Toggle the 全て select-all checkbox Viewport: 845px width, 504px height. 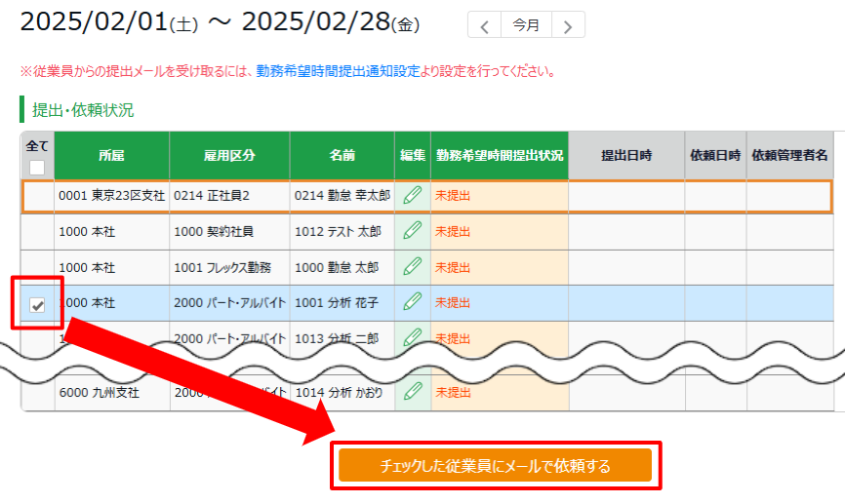click(37, 167)
